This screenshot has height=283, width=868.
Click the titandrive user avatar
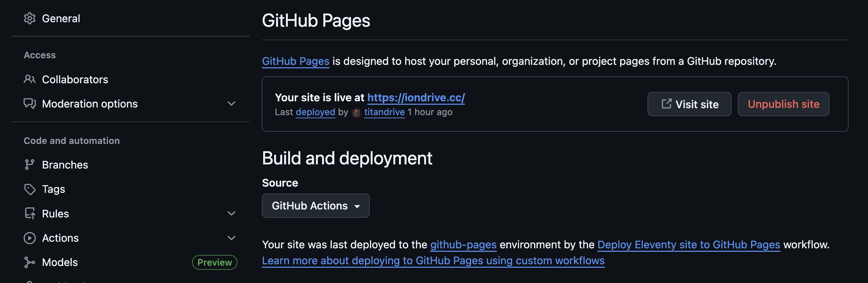(356, 113)
